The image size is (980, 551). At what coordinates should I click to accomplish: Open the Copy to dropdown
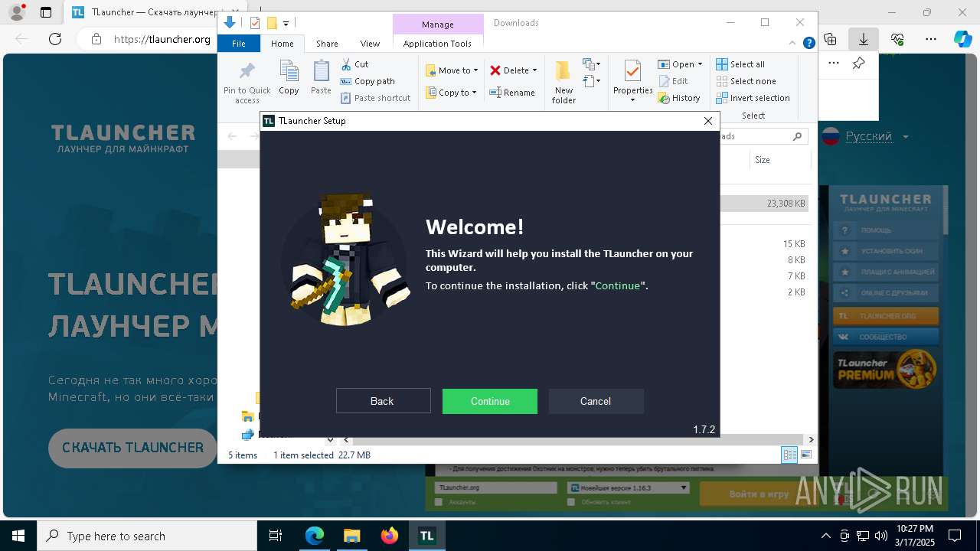point(451,93)
